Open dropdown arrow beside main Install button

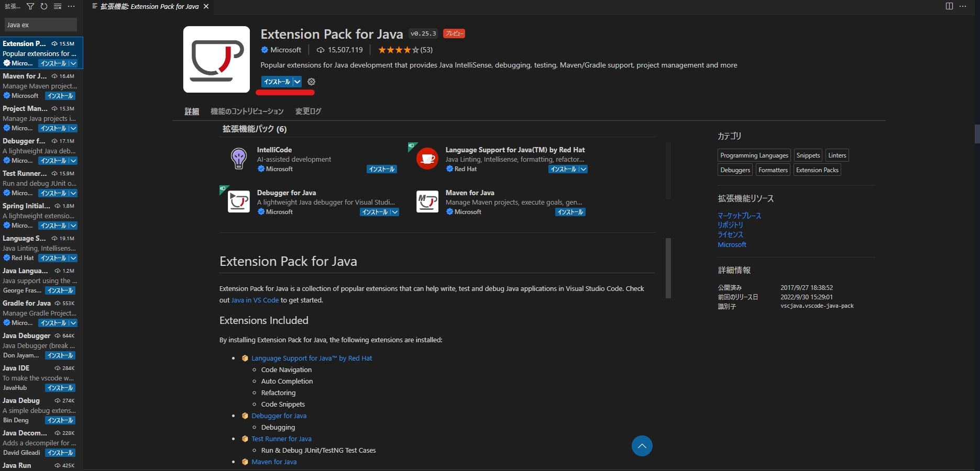pos(297,82)
